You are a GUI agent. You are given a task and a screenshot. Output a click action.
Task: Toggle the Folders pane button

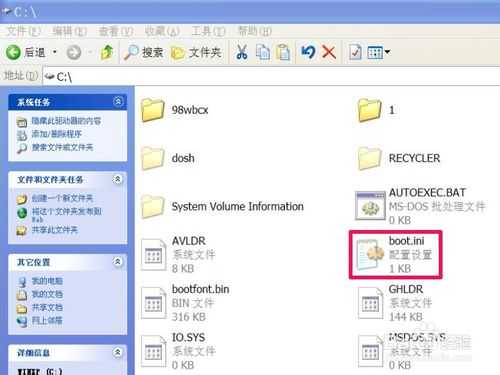tap(196, 52)
